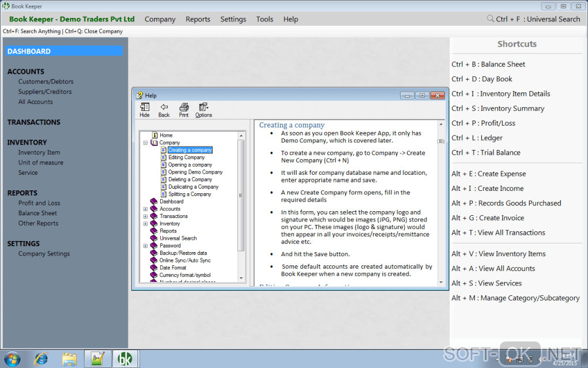The height and width of the screenshot is (368, 588).
Task: Click the Editing Company page icon
Action: (x=164, y=157)
